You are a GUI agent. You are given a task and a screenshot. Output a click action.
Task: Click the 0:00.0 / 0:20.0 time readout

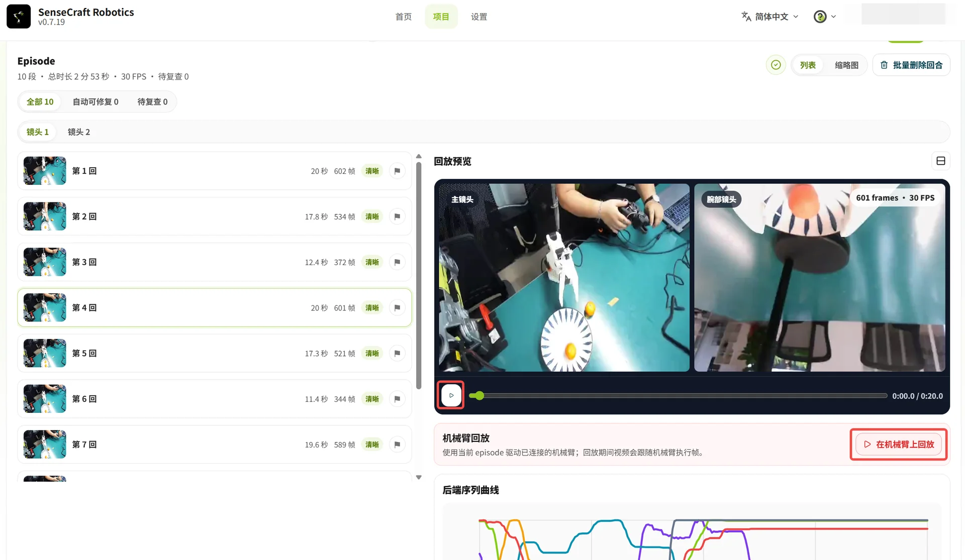pos(917,396)
